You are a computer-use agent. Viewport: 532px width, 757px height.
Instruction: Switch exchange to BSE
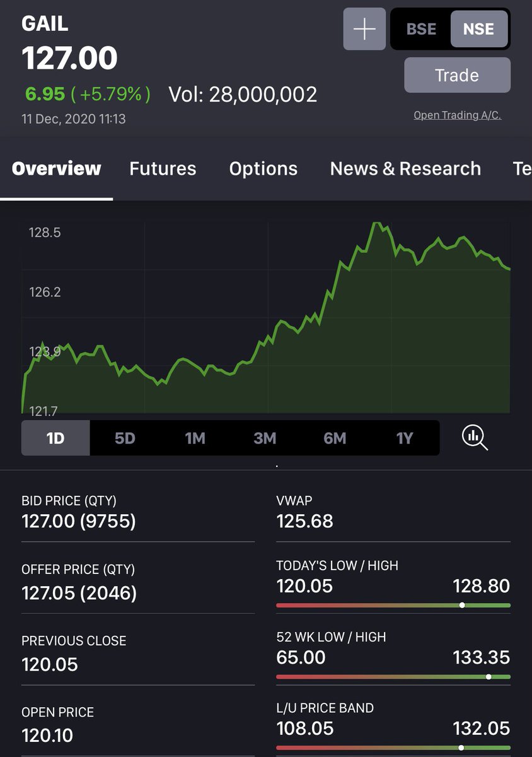421,29
